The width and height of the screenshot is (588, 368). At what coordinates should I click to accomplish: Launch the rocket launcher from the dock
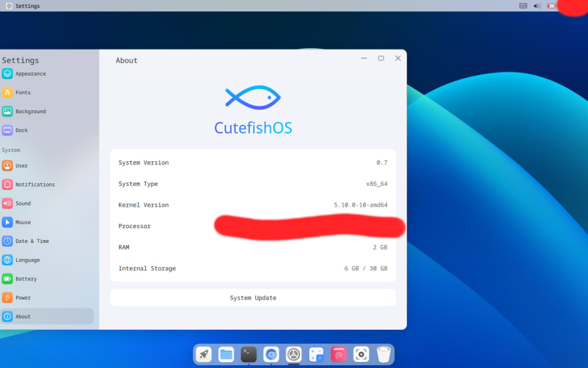point(204,354)
